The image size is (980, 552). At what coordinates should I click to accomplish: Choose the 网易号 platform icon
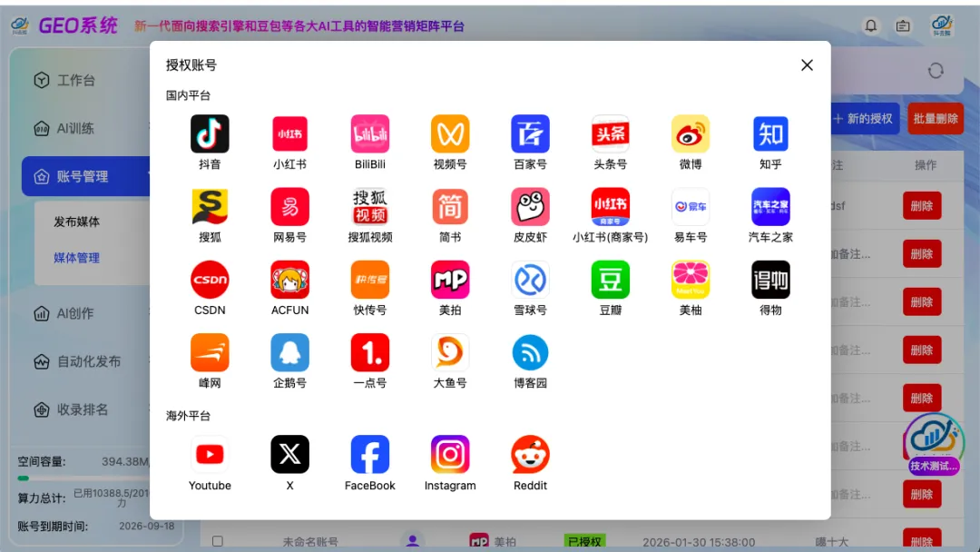tap(289, 206)
